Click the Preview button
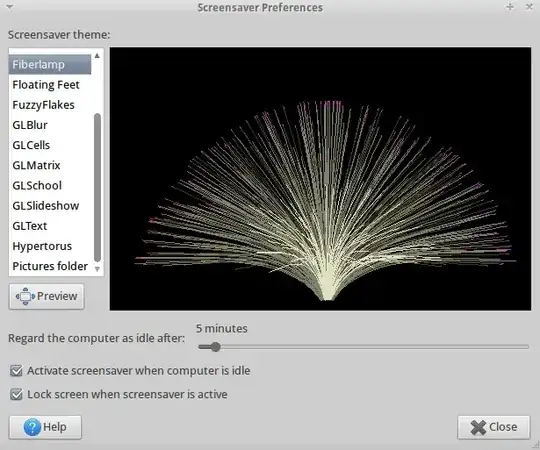Image resolution: width=540 pixels, height=450 pixels. 46,296
